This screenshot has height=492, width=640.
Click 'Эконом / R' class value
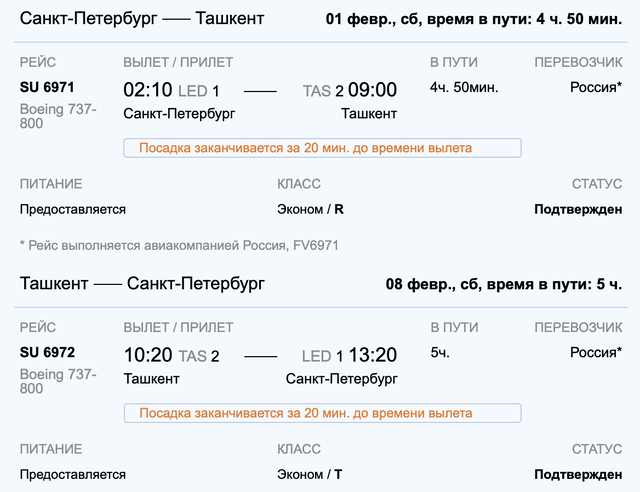(310, 209)
